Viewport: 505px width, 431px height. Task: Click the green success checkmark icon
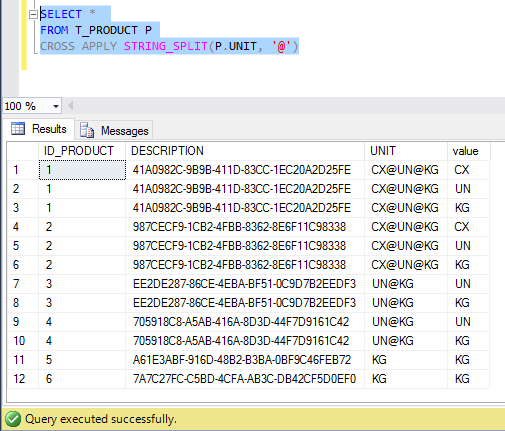(x=13, y=419)
